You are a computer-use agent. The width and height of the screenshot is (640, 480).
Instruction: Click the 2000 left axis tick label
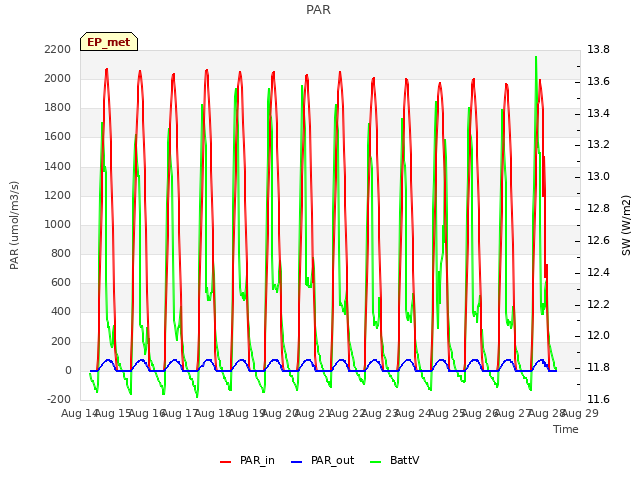coord(58,79)
